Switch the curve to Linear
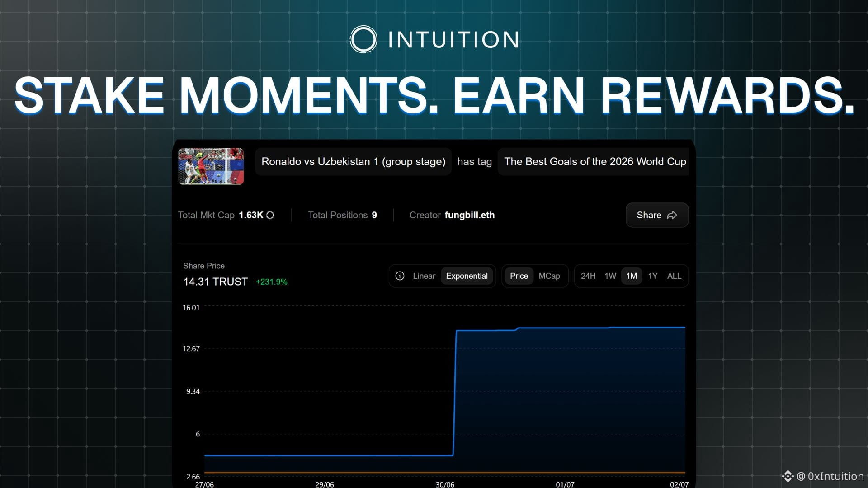This screenshot has width=868, height=488. pos(424,276)
